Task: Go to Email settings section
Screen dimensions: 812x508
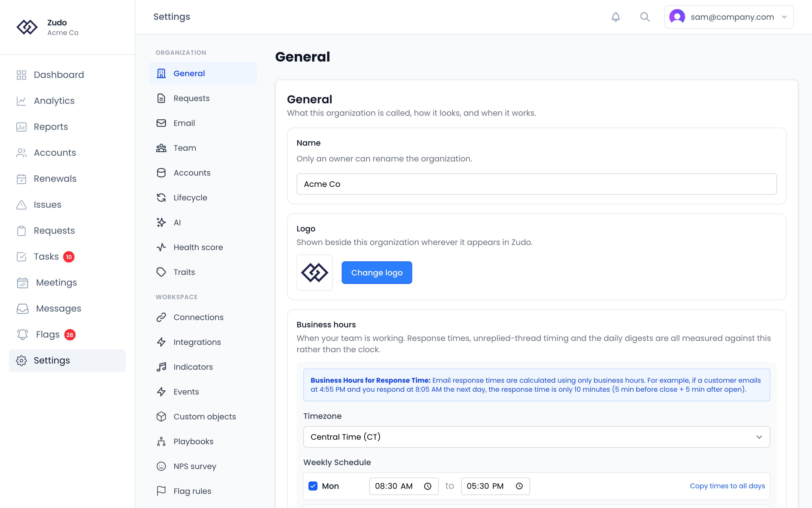Action: (203, 123)
